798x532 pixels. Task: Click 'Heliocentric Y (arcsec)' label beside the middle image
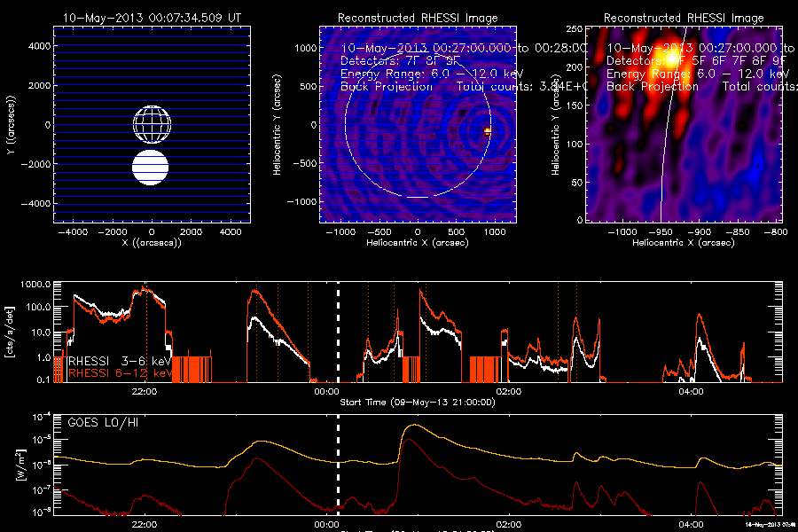click(x=277, y=125)
